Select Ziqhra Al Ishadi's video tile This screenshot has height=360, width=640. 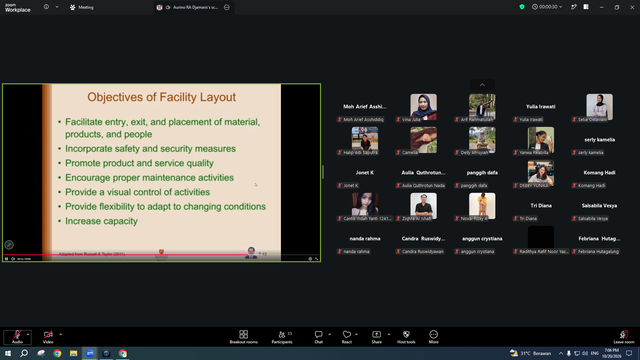pos(423,206)
